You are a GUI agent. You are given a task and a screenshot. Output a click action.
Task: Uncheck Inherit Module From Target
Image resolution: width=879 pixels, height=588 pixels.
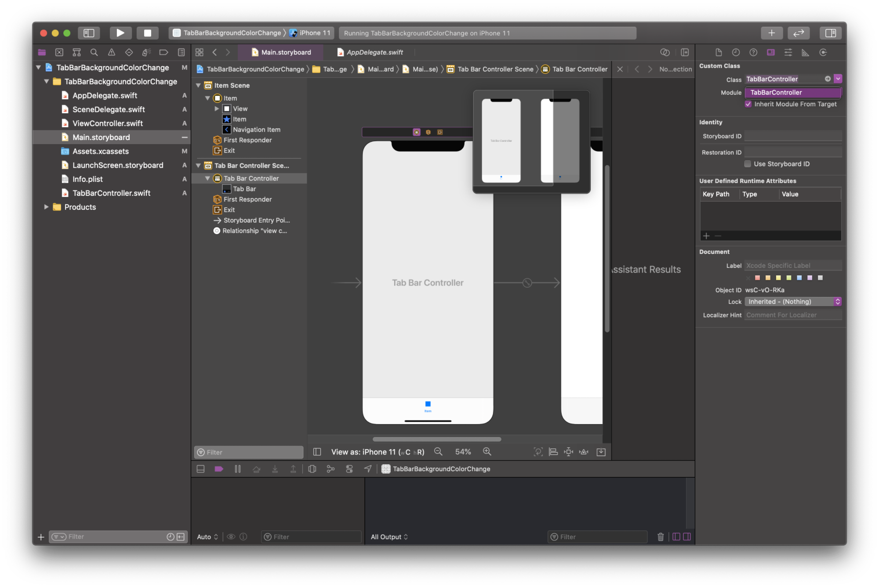point(748,104)
